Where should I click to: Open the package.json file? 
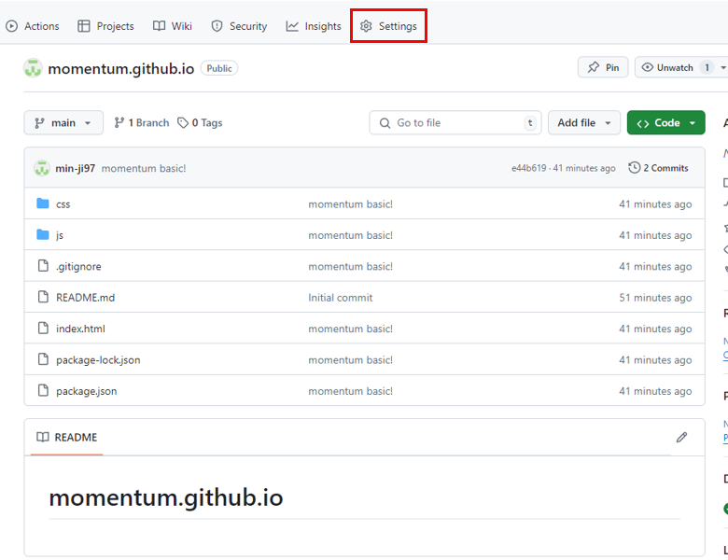pyautogui.click(x=87, y=391)
